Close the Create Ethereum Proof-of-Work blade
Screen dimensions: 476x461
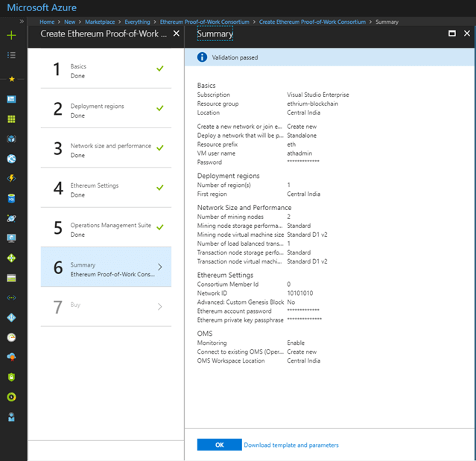pyautogui.click(x=175, y=34)
